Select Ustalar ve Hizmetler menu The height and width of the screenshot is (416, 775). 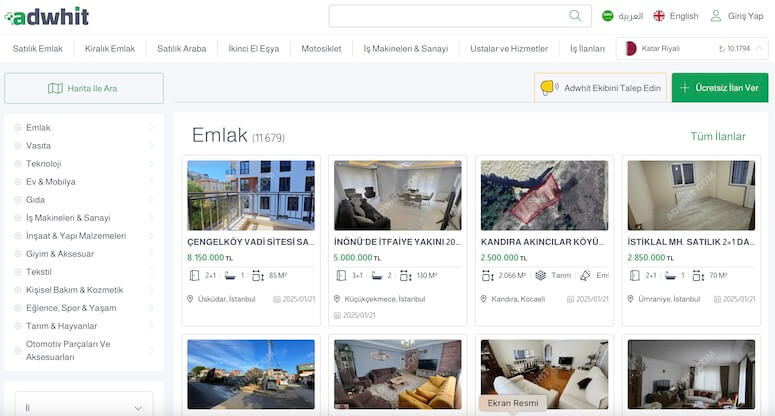tap(509, 48)
